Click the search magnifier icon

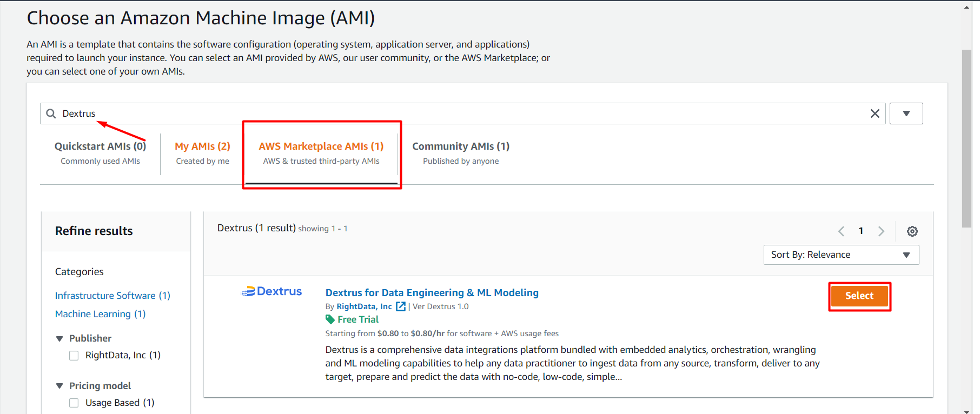tap(51, 113)
